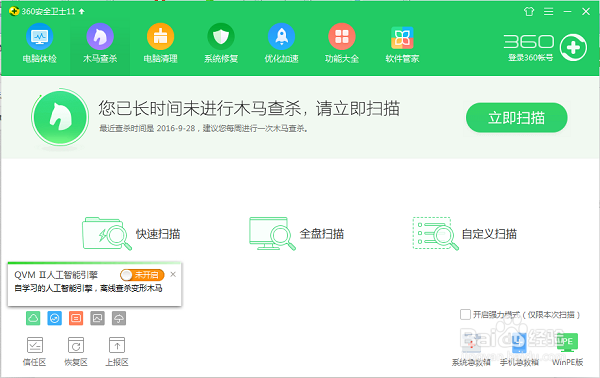Open the 优化加速 optimization tab
Image resolution: width=600 pixels, height=378 pixels.
(281, 44)
